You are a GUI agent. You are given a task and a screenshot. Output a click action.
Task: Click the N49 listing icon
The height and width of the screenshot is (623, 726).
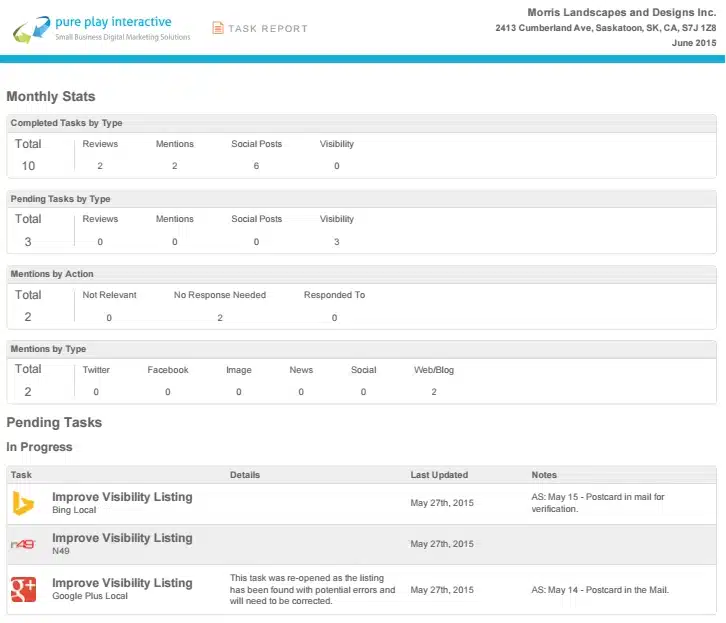point(23,544)
